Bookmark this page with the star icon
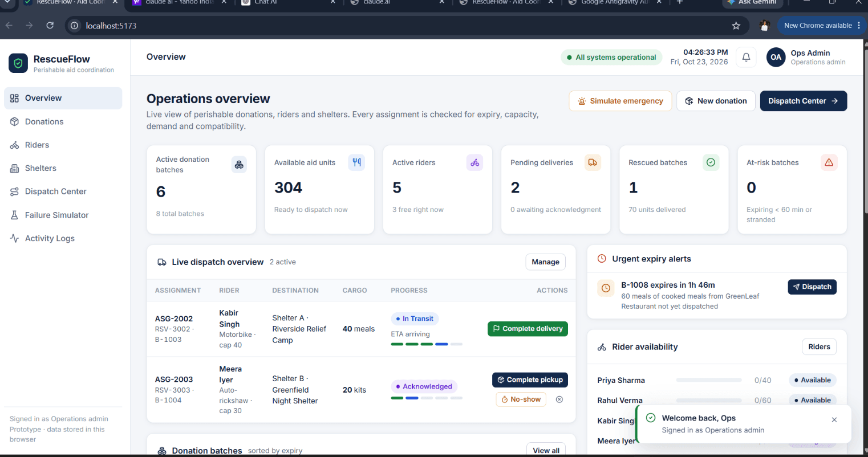 736,26
